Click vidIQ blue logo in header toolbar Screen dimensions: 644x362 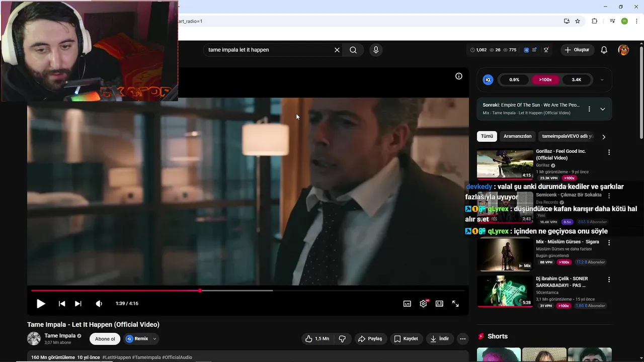point(526,50)
